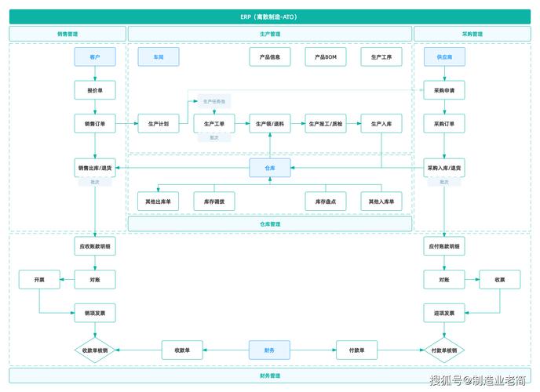Image resolution: width=540 pixels, height=392 pixels.
Task: Select the 应收账款明细 box
Action: coord(95,246)
